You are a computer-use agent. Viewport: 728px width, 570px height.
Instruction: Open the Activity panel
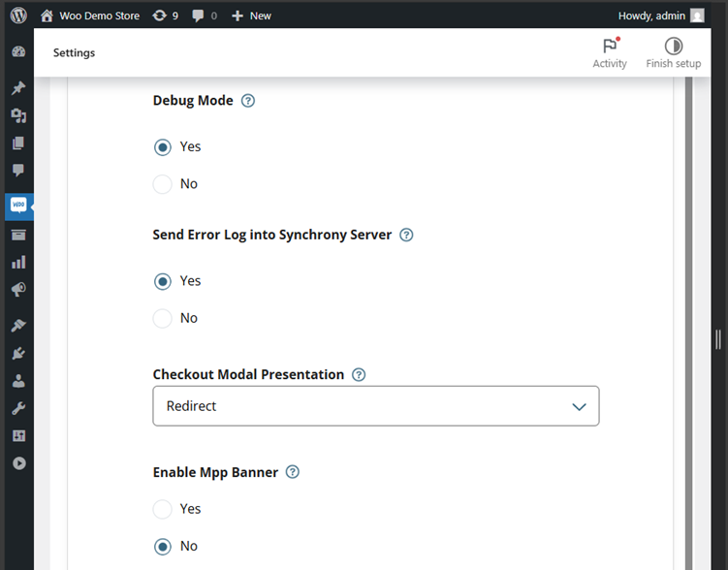point(610,52)
